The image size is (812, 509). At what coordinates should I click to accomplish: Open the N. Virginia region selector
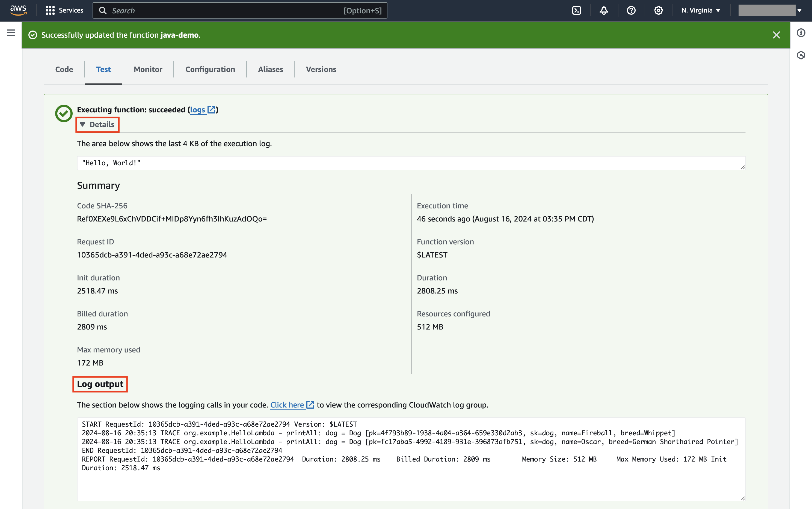700,10
